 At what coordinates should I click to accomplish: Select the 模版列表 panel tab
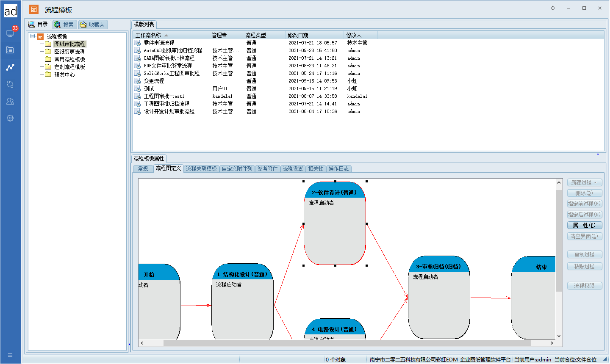click(x=144, y=25)
